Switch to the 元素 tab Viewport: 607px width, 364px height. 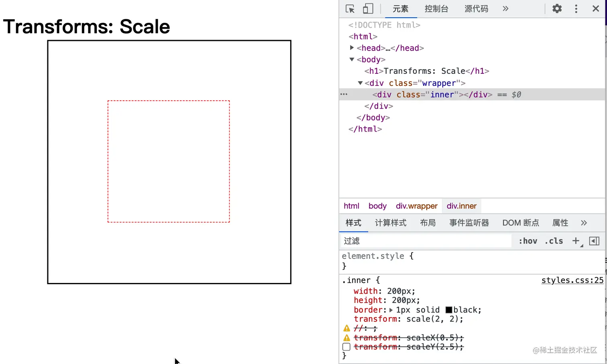point(401,9)
